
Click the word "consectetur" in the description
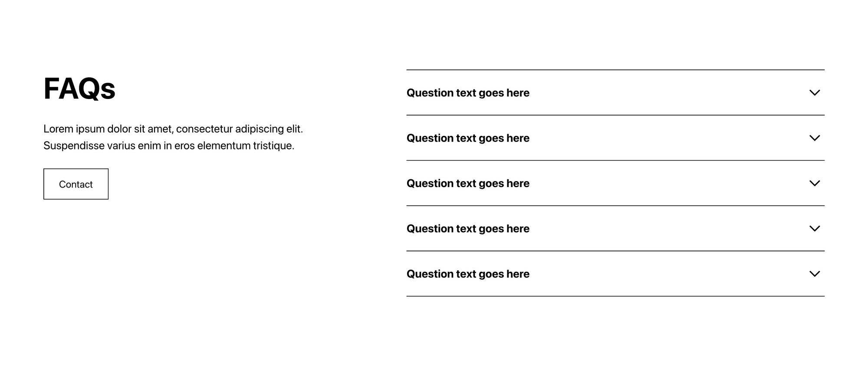pyautogui.click(x=204, y=129)
